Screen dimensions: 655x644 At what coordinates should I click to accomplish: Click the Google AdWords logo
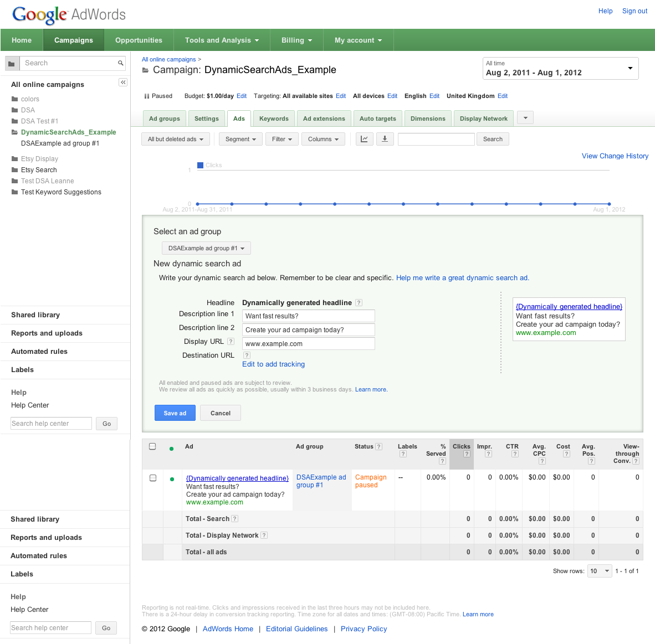point(69,14)
